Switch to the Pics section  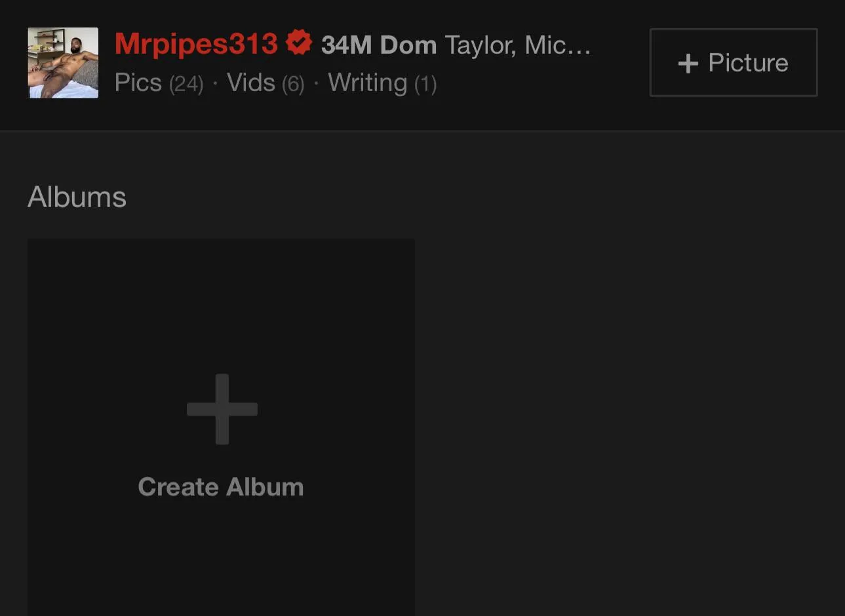138,83
